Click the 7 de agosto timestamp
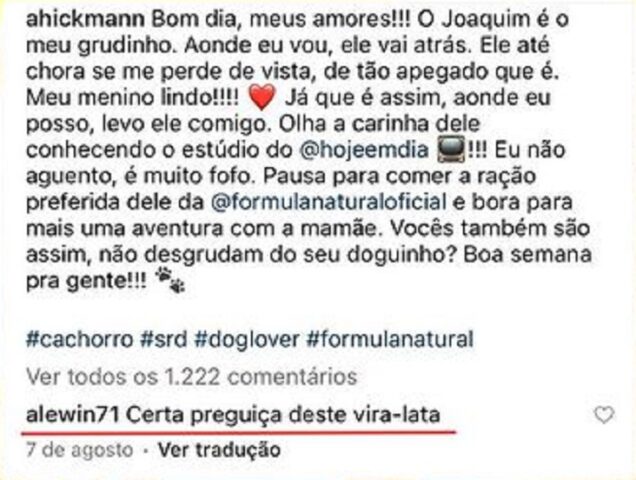Screen dimensions: 636x480 pyautogui.click(x=80, y=450)
